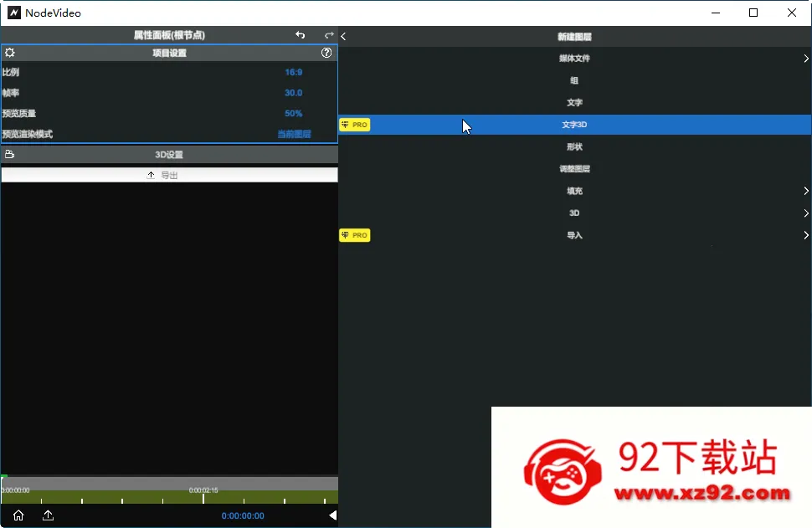The height and width of the screenshot is (528, 812).
Task: Open the project settings gear icon
Action: (11, 52)
